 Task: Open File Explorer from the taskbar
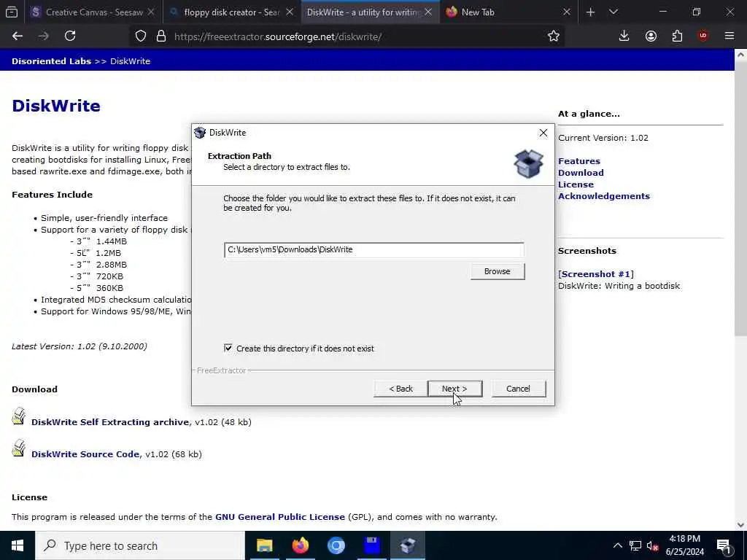click(264, 545)
